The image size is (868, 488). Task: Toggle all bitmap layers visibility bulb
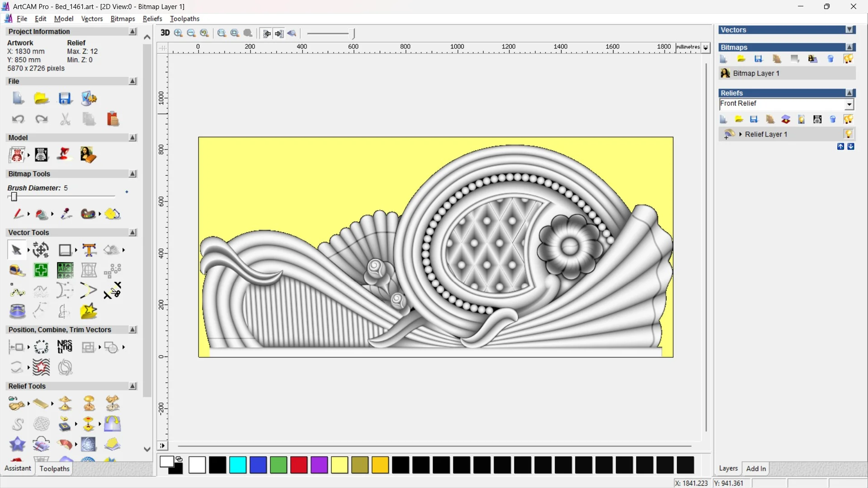point(848,59)
